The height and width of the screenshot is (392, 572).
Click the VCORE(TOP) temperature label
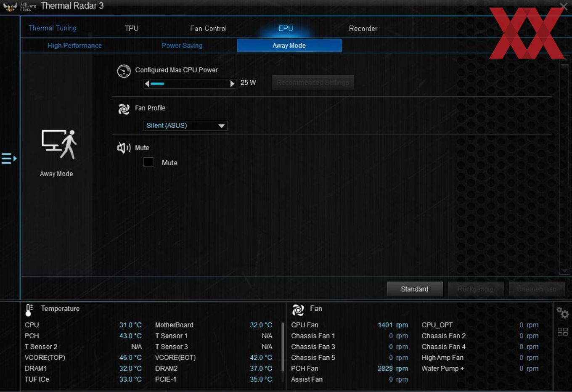pos(45,358)
